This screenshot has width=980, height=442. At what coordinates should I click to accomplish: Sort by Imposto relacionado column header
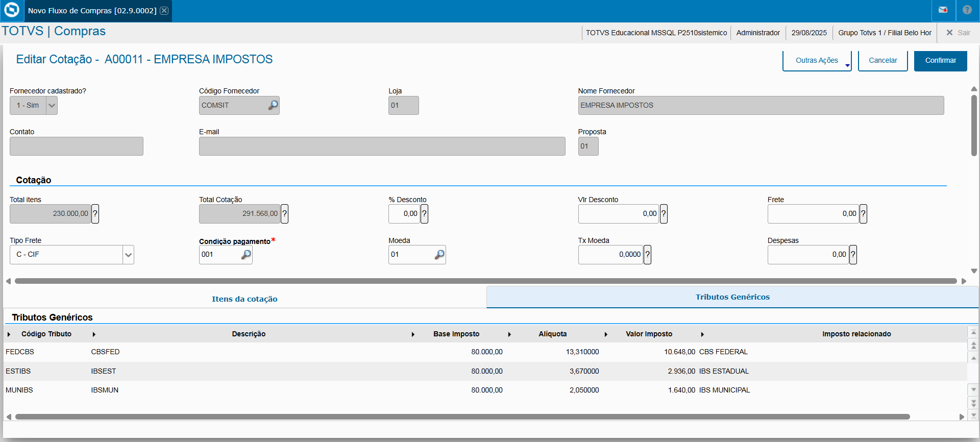(856, 334)
